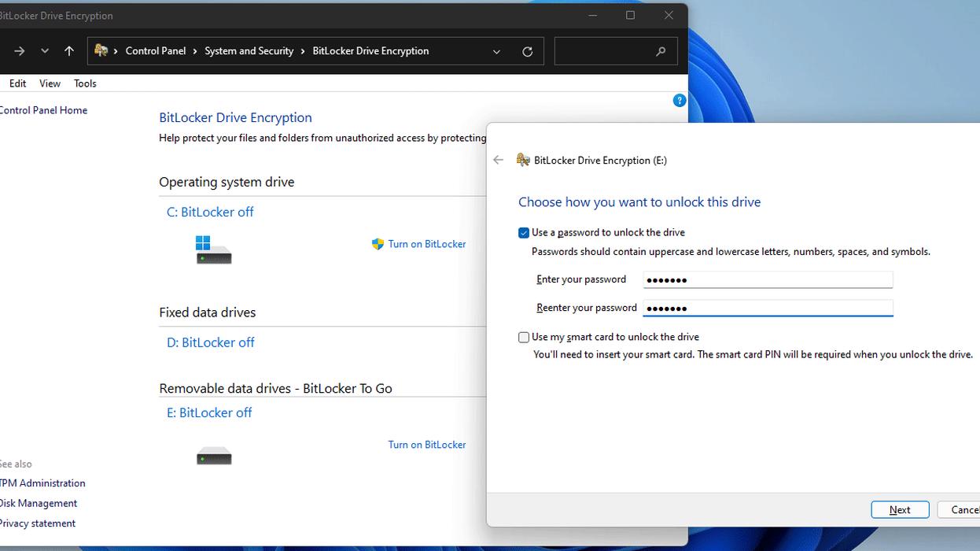980x551 pixels.
Task: Turn on BitLocker for the C: drive
Action: (x=426, y=244)
